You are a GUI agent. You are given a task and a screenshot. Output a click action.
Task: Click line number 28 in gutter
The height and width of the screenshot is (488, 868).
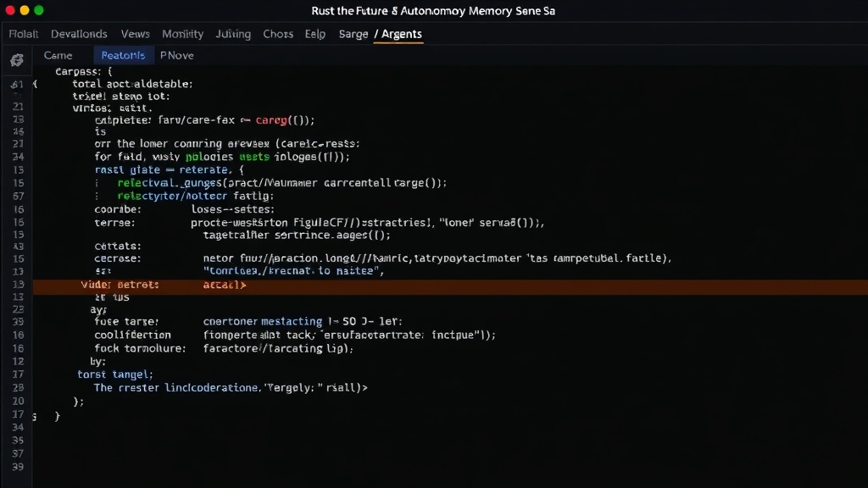[x=19, y=388]
